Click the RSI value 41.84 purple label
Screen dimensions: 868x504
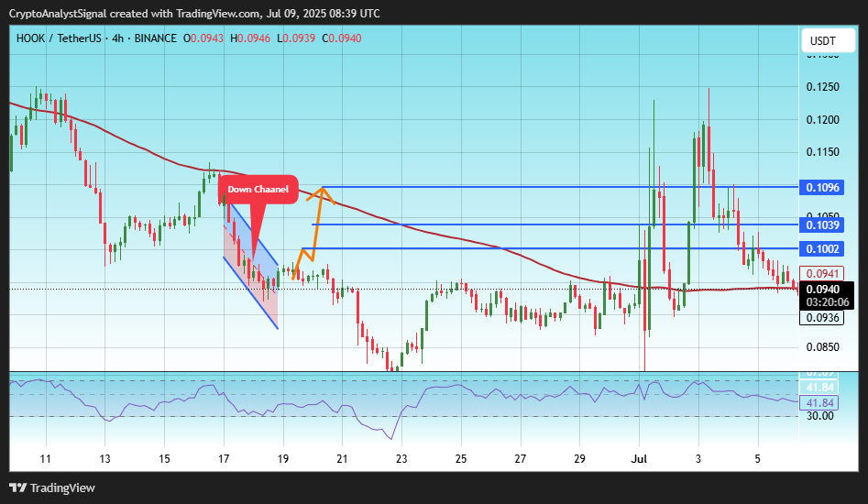click(819, 403)
